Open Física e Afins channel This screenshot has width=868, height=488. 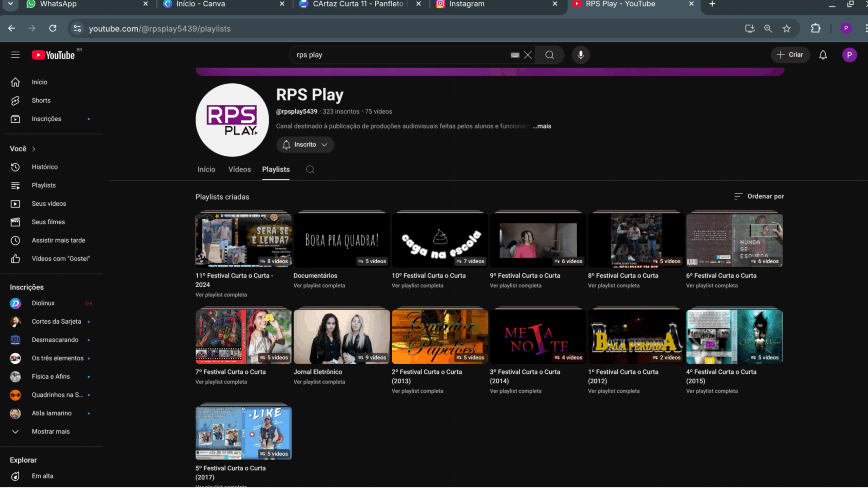coord(52,377)
